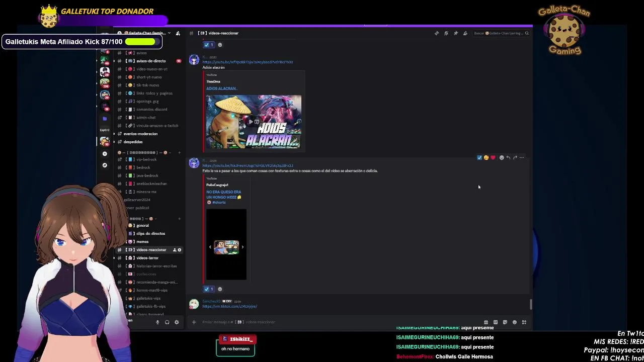Expand the avisos-de-directo channel threads

coord(114,61)
